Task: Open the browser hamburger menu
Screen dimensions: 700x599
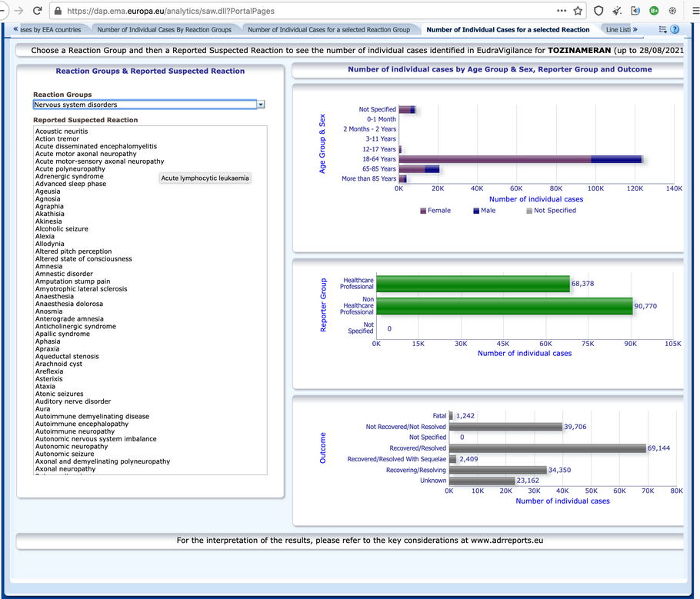Action: 695,11
